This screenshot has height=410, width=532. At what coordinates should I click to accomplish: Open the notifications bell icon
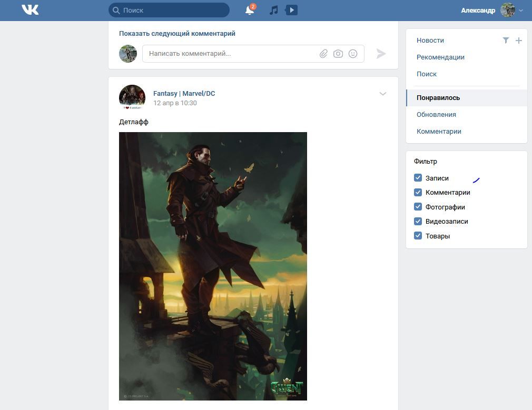pyautogui.click(x=250, y=10)
